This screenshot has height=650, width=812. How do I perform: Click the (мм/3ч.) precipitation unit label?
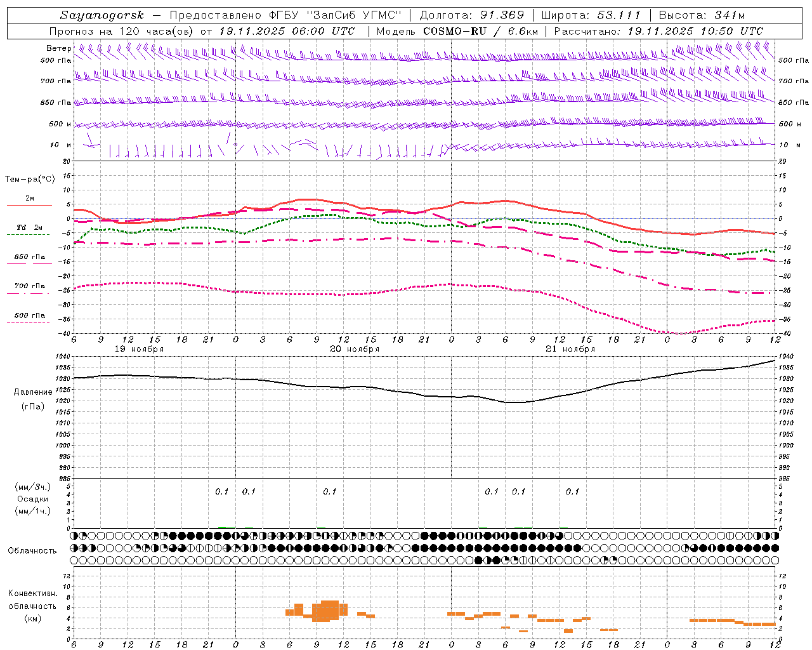pos(33,487)
